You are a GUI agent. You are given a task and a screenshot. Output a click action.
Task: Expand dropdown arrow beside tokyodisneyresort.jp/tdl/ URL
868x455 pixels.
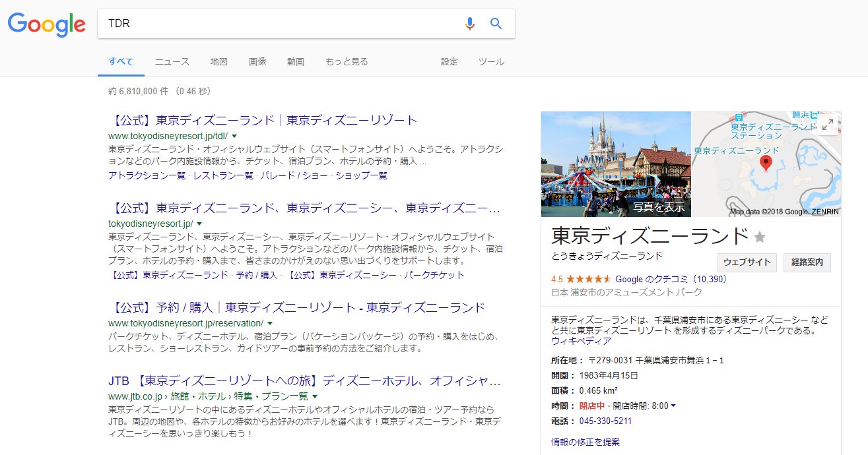pos(234,136)
